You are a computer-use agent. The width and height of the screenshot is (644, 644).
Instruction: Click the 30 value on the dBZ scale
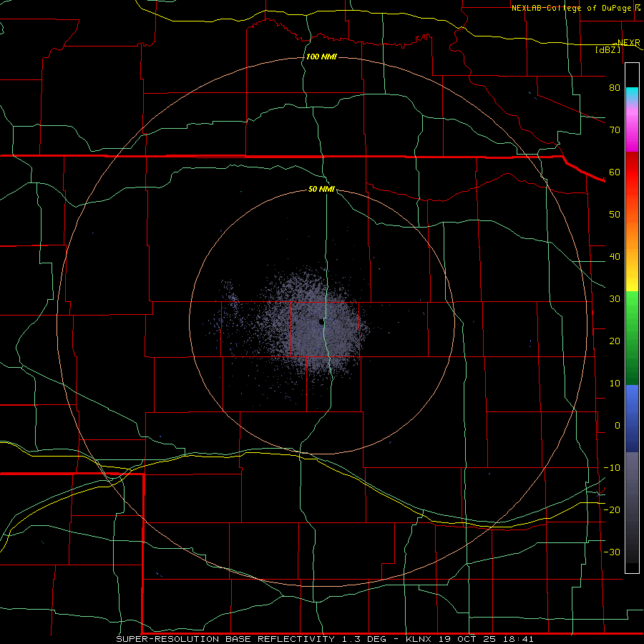615,298
